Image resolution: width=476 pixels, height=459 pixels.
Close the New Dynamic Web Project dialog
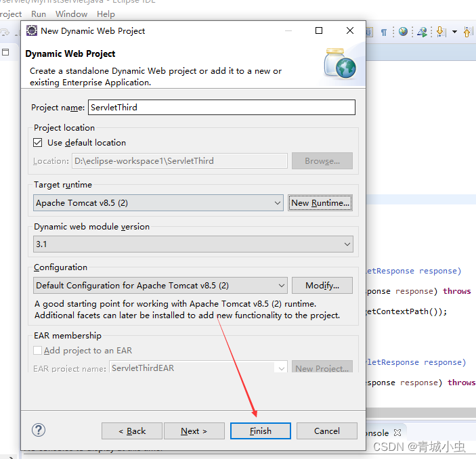pyautogui.click(x=350, y=30)
